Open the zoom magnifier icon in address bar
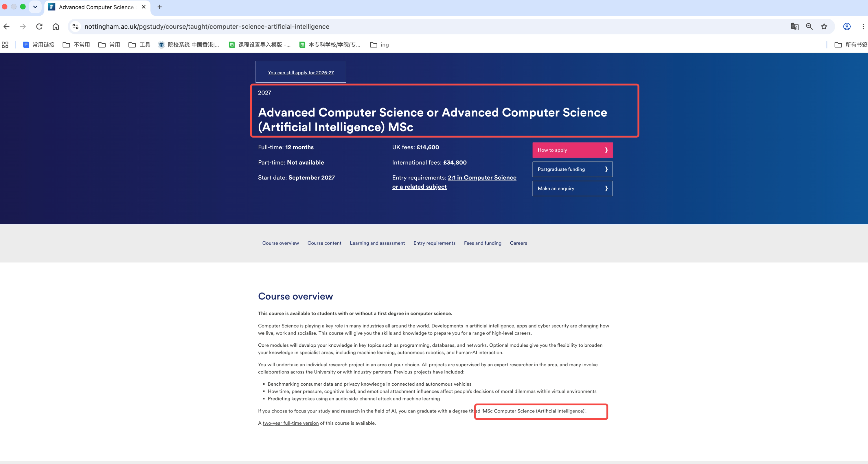Viewport: 868px width, 464px height. pyautogui.click(x=809, y=27)
